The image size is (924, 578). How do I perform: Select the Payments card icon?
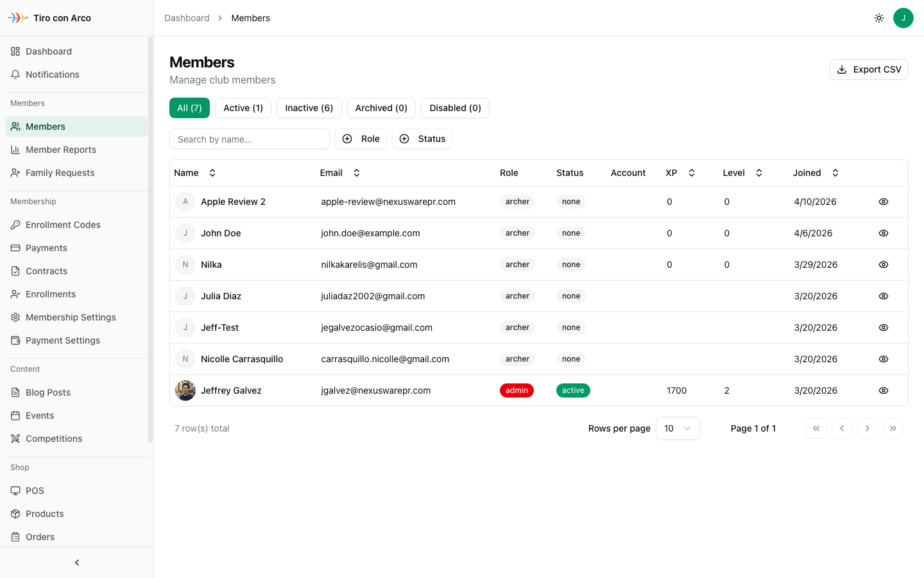click(x=15, y=248)
